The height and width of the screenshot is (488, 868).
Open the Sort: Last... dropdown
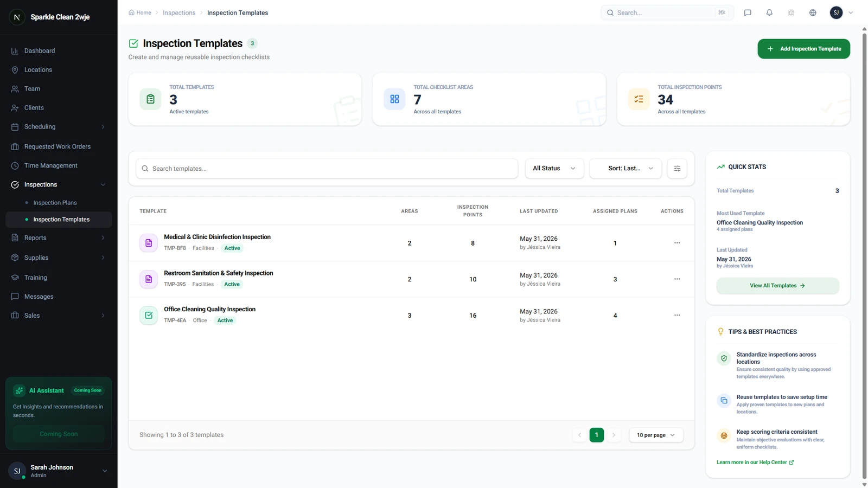[626, 169]
